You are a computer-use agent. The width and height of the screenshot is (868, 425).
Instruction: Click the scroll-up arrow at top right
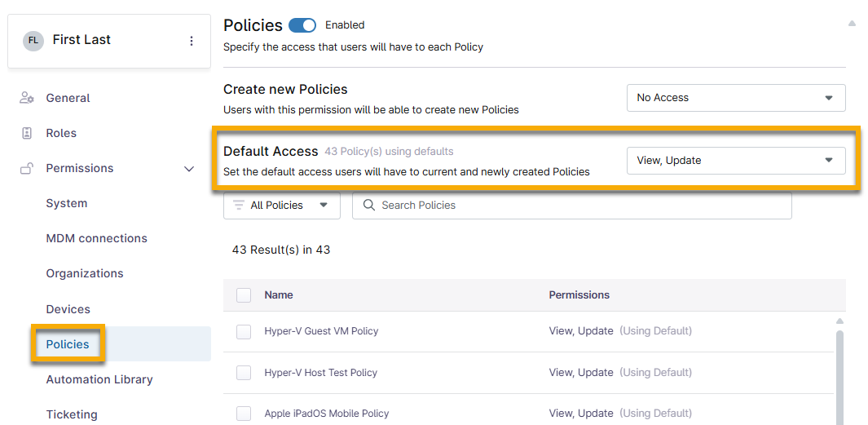[852, 24]
